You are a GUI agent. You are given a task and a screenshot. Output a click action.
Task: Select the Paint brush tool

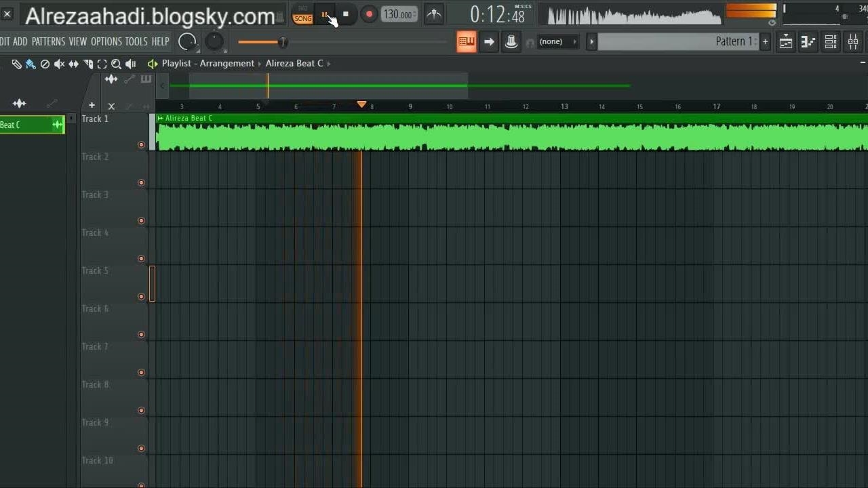pyautogui.click(x=31, y=64)
